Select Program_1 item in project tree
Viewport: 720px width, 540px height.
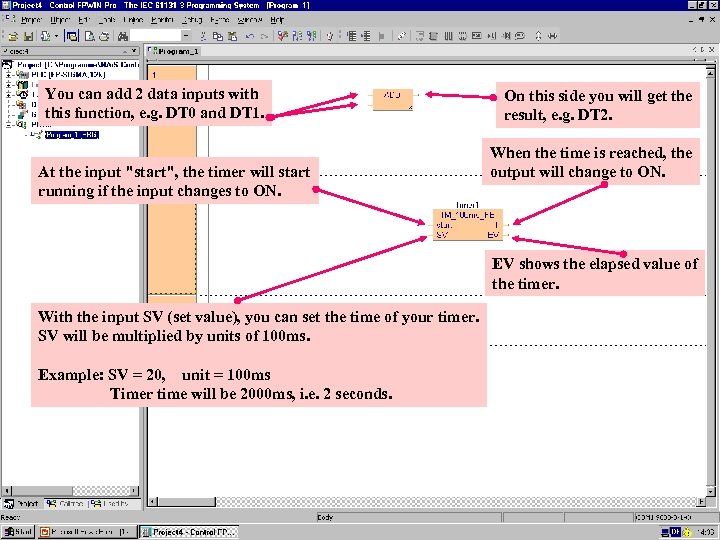[72, 135]
